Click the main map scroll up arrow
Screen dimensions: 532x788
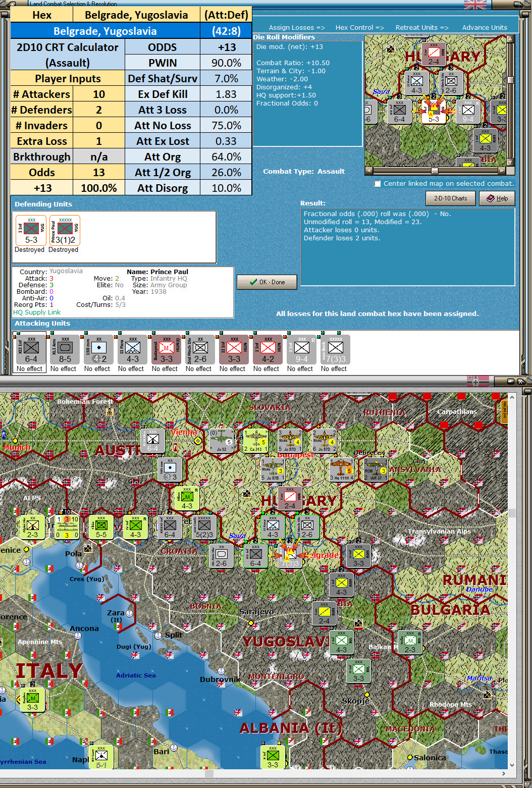point(512,397)
